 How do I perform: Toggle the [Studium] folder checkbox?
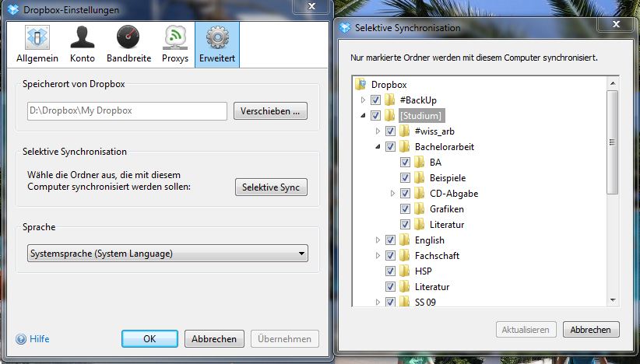coord(375,115)
